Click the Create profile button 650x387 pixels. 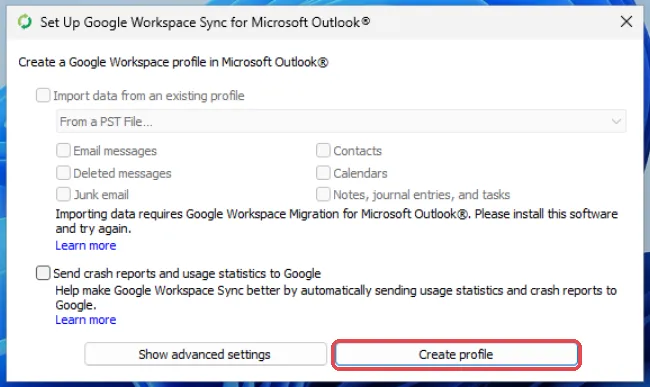click(456, 355)
